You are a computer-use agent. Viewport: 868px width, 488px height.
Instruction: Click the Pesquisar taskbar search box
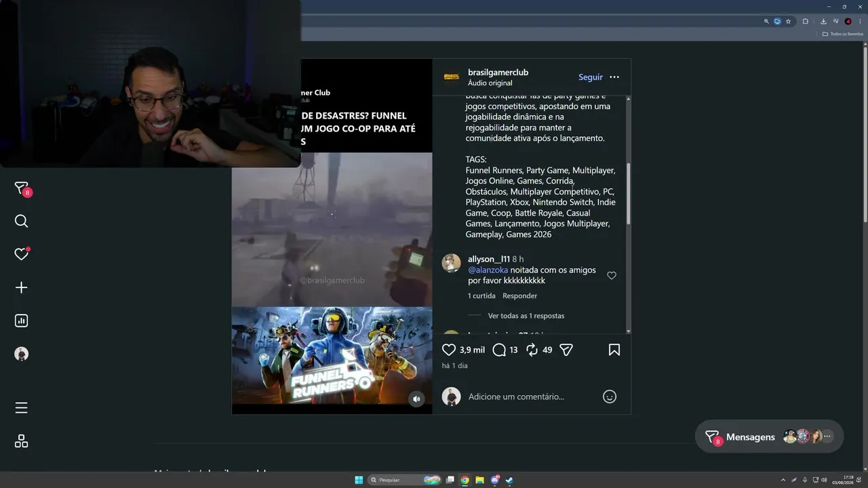[405, 480]
